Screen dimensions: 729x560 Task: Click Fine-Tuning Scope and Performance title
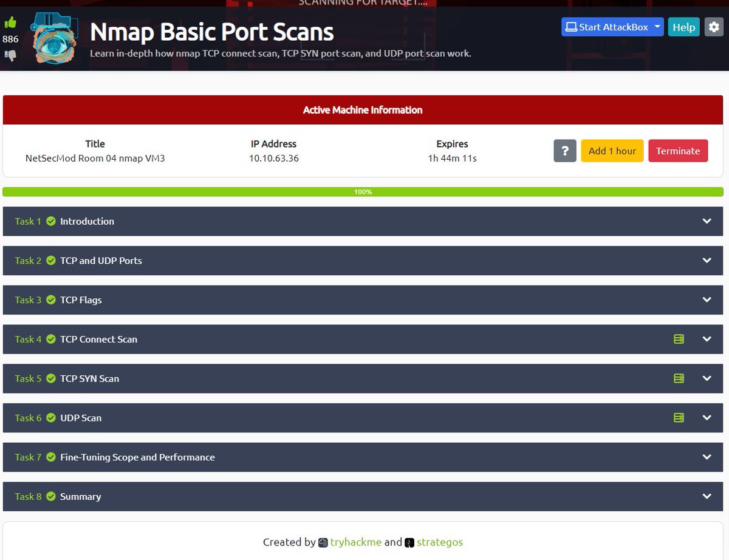(137, 457)
